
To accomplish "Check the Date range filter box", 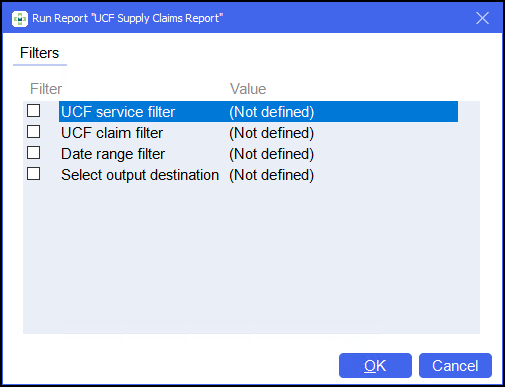I will click(34, 153).
